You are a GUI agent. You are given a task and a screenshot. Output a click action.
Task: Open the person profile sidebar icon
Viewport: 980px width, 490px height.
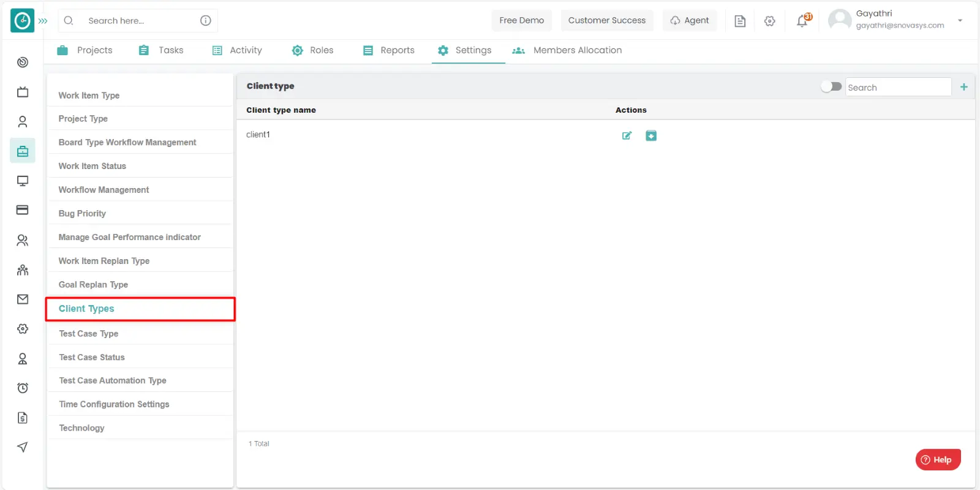pyautogui.click(x=23, y=121)
